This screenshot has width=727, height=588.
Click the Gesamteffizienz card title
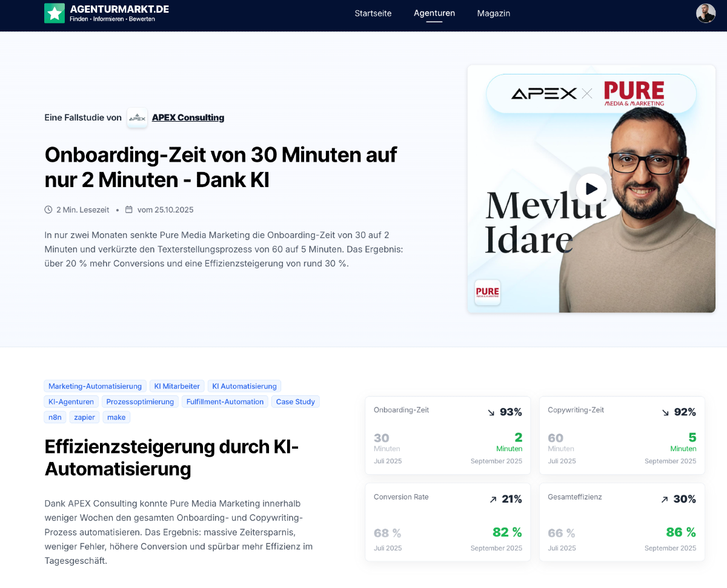575,497
